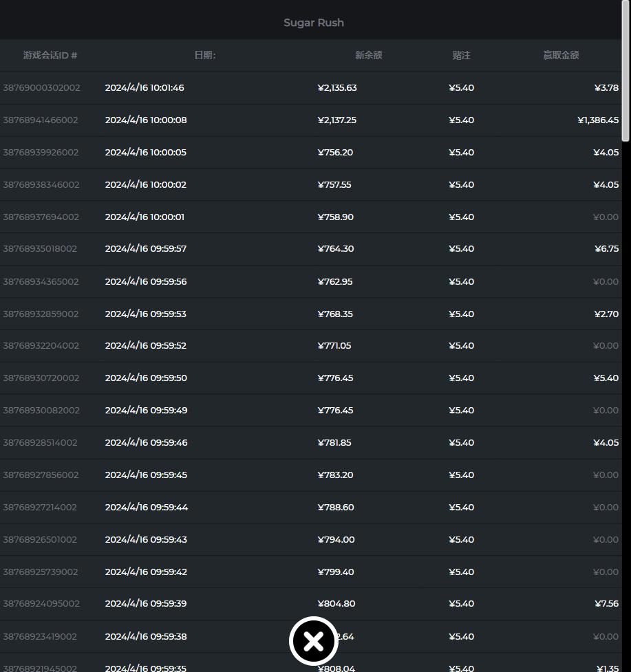Close the history panel with X icon
This screenshot has height=672, width=631.
click(314, 641)
